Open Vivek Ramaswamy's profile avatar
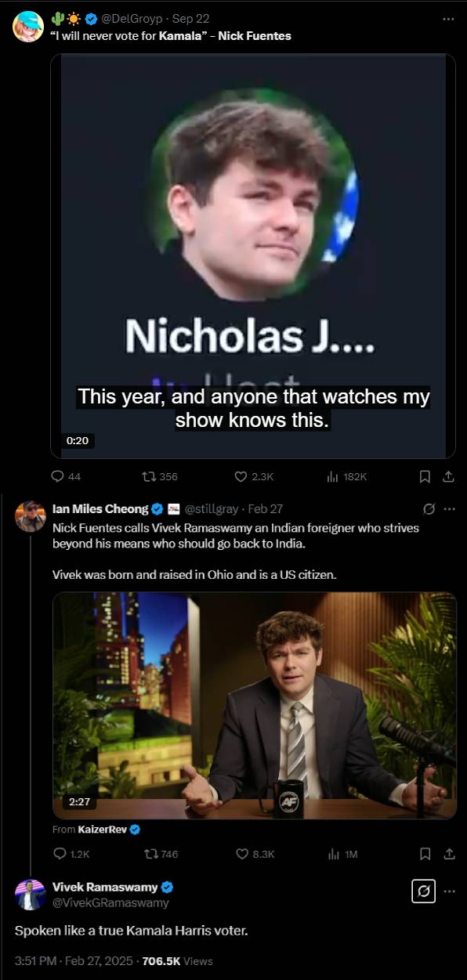 [30, 895]
